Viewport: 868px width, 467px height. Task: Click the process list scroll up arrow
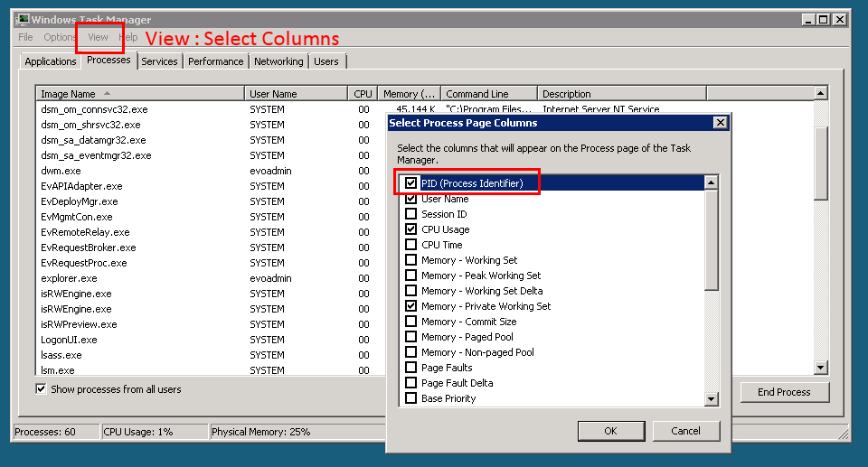pyautogui.click(x=820, y=93)
